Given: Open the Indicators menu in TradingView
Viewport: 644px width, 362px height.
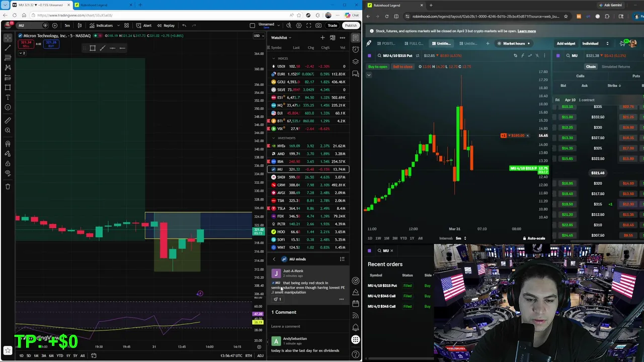Looking at the screenshot, I should [101, 25].
